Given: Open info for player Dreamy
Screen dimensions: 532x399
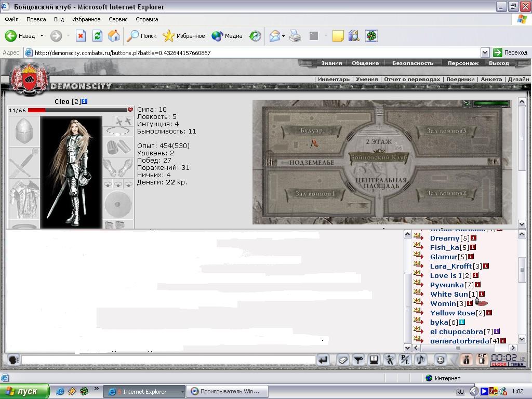Looking at the screenshot, I should [x=473, y=238].
